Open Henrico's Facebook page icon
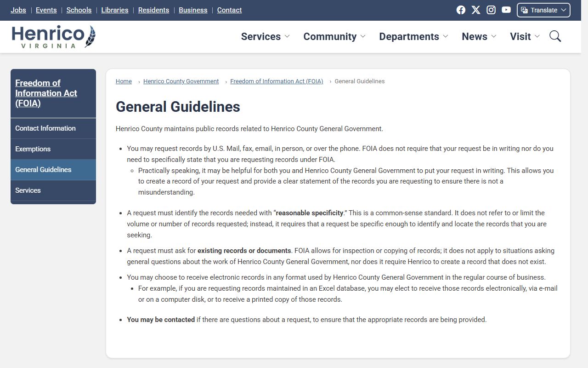 [x=461, y=10]
